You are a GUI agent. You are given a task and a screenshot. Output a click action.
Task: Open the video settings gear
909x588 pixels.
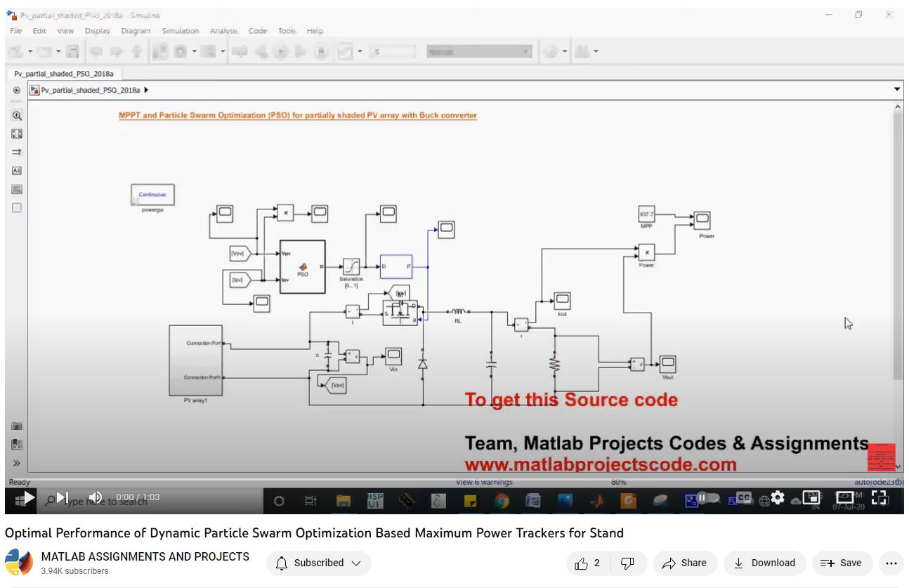(777, 498)
